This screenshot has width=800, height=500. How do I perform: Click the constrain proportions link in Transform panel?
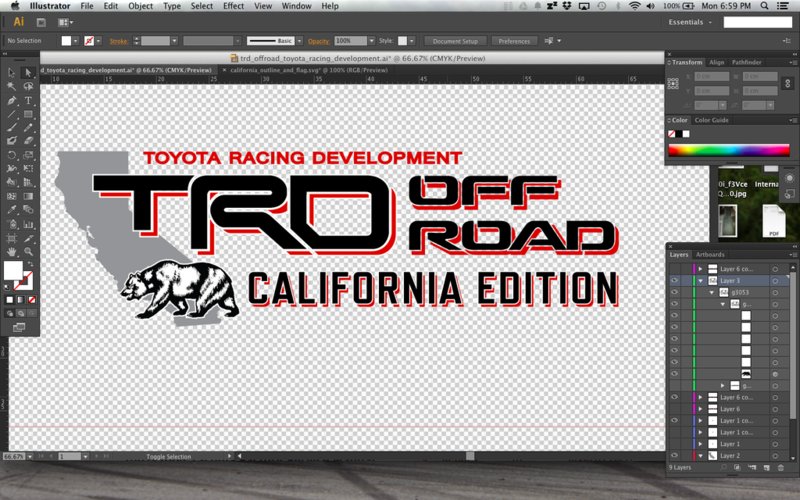(788, 83)
